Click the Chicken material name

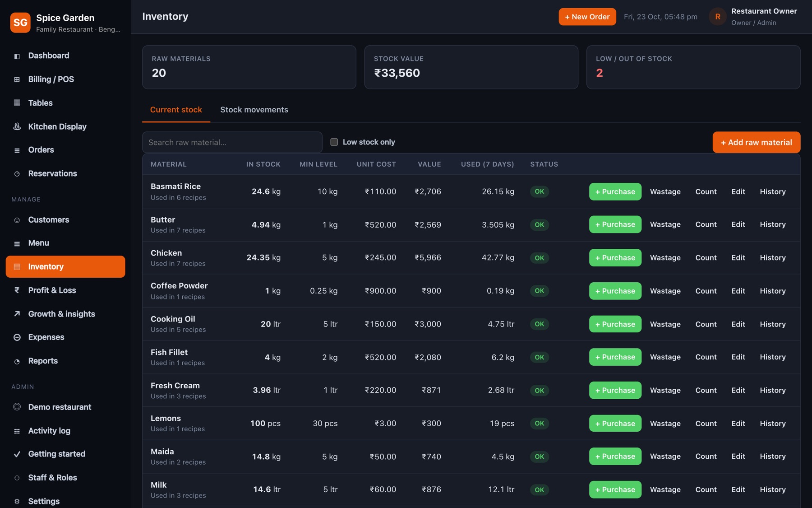point(166,253)
